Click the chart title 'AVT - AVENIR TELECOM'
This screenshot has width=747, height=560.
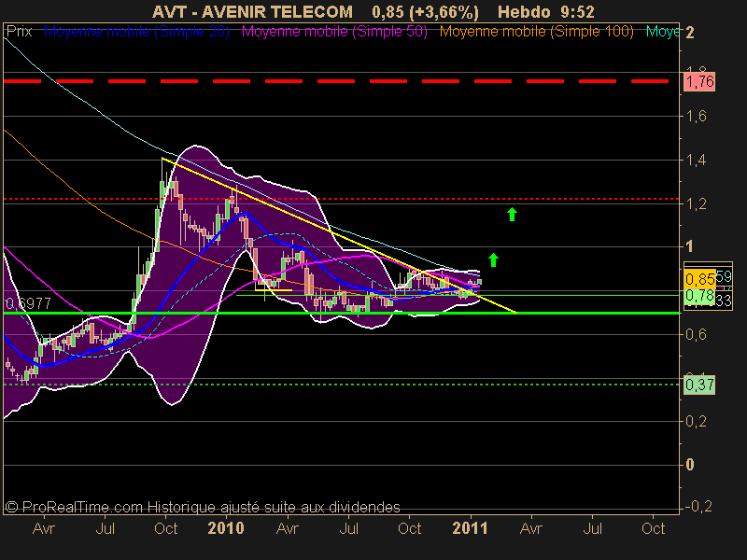click(252, 12)
